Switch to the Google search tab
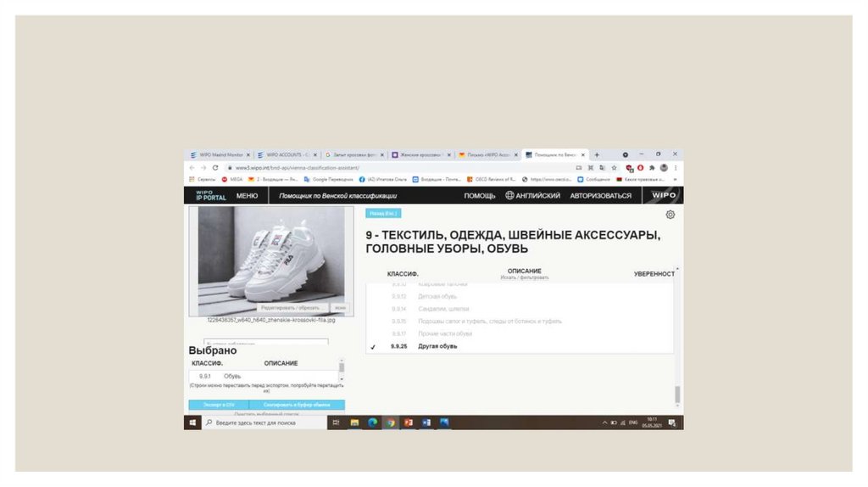This screenshot has height=487, width=868. pos(353,155)
